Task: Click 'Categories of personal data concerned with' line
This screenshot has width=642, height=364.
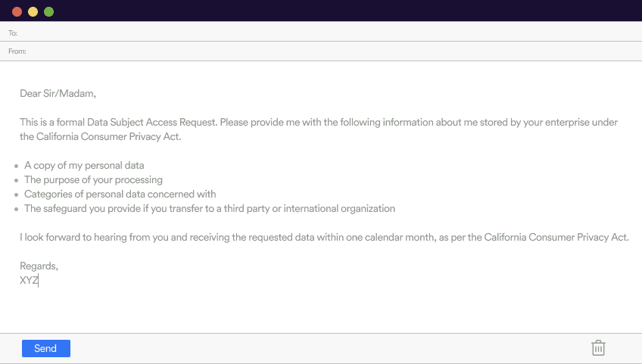Action: click(x=120, y=194)
